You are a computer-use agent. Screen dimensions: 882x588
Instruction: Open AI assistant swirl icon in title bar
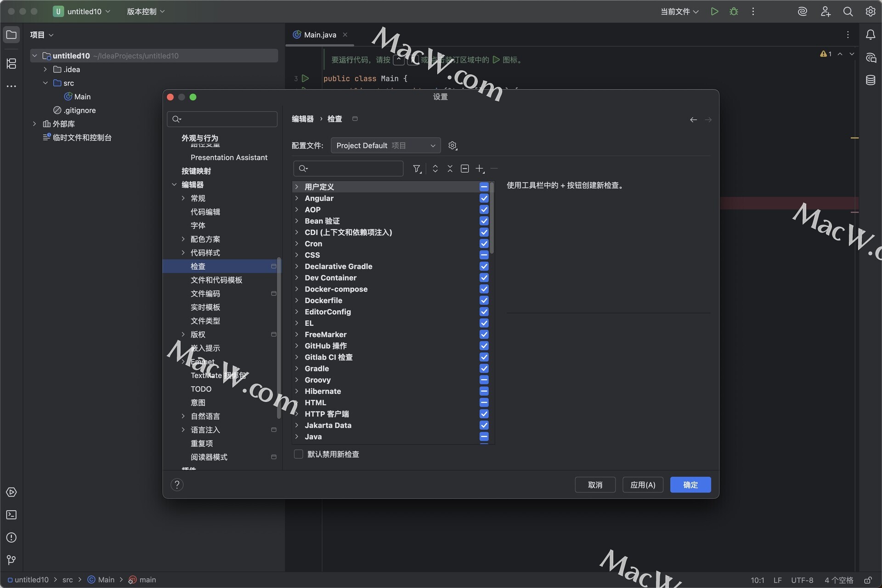click(803, 11)
